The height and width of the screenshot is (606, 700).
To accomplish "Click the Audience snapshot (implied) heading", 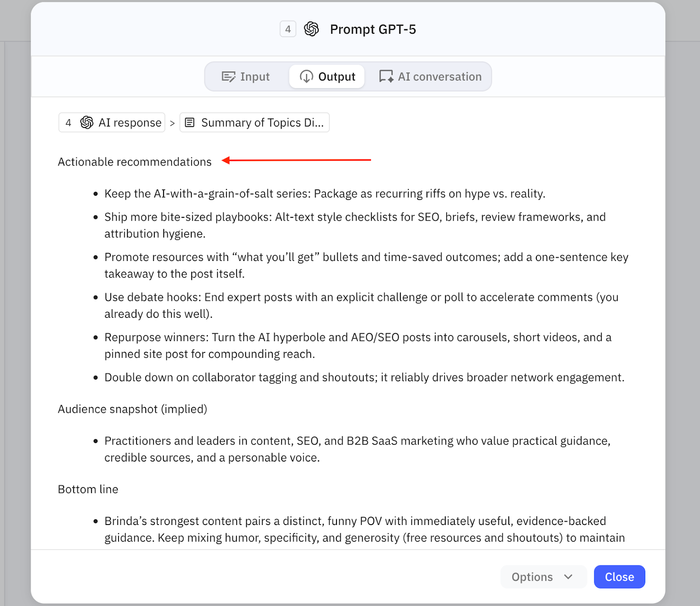I will [133, 409].
